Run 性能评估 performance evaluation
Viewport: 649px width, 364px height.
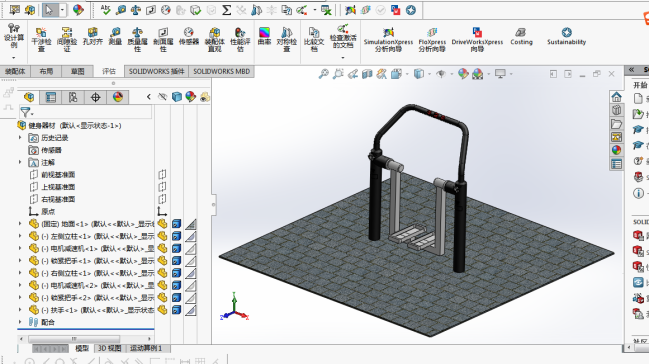(240, 39)
